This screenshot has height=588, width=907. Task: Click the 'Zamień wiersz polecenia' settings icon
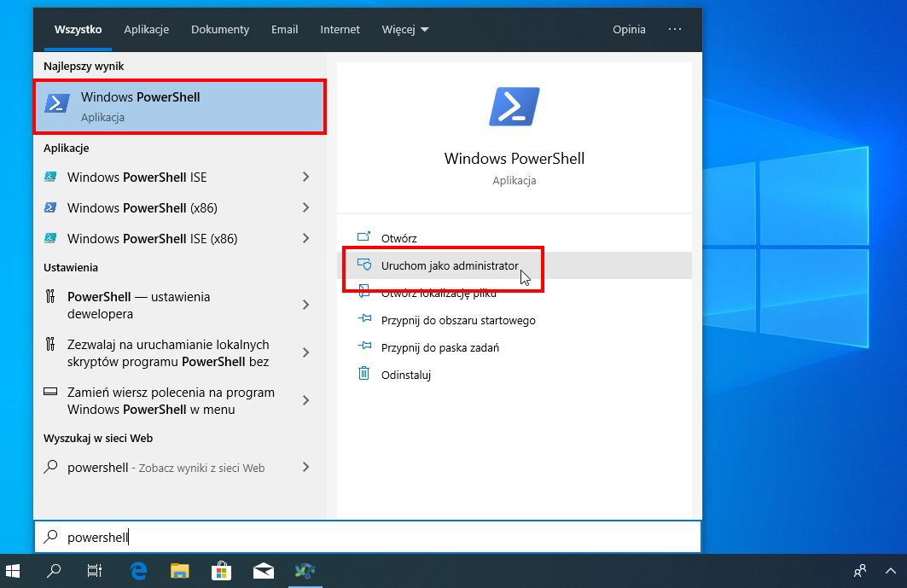[x=50, y=392]
